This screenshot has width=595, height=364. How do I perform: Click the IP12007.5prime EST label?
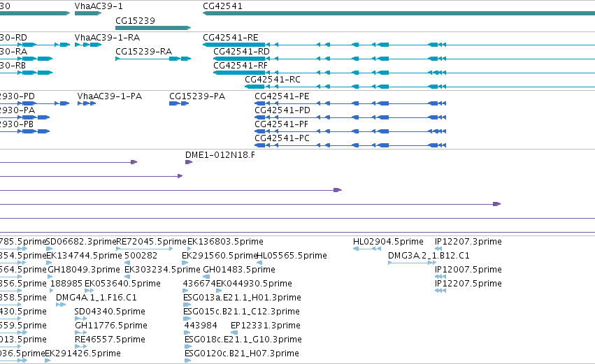pos(468,270)
